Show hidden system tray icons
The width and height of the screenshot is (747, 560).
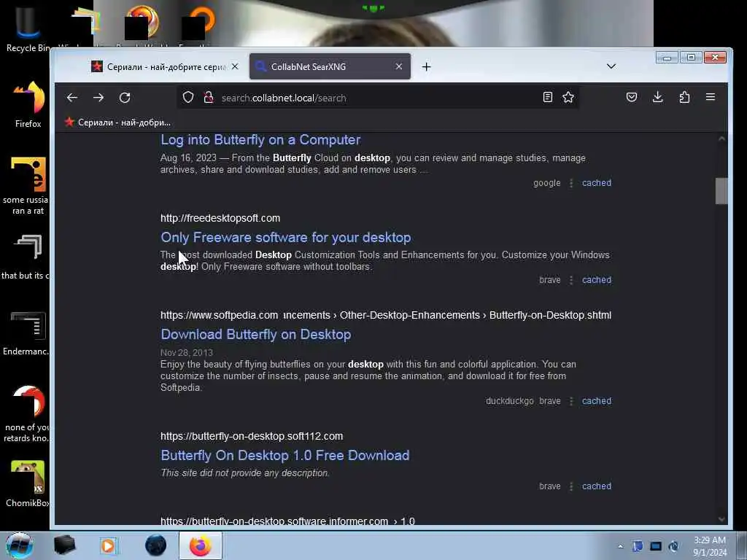pos(620,546)
